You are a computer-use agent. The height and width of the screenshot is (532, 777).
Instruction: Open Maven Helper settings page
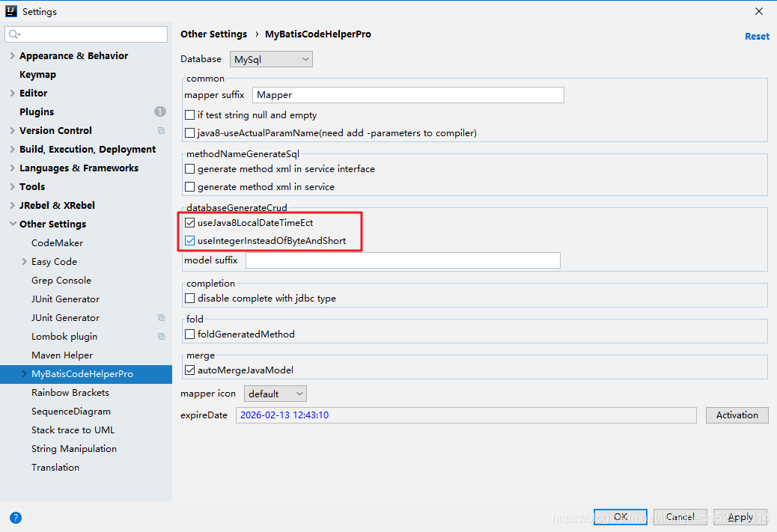pyautogui.click(x=62, y=355)
